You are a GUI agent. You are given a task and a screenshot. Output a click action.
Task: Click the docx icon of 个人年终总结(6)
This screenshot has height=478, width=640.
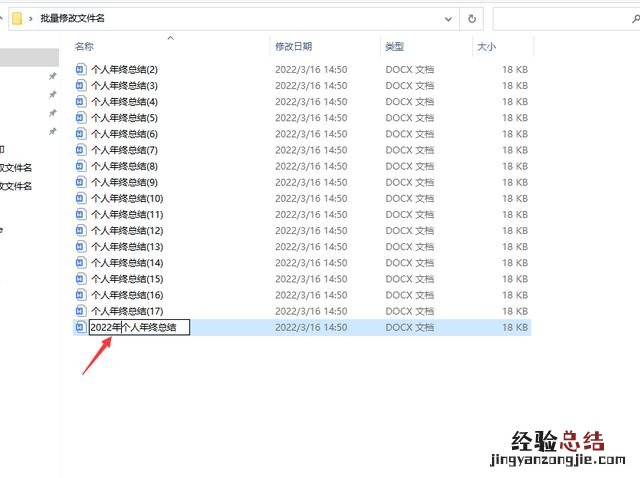tap(81, 133)
